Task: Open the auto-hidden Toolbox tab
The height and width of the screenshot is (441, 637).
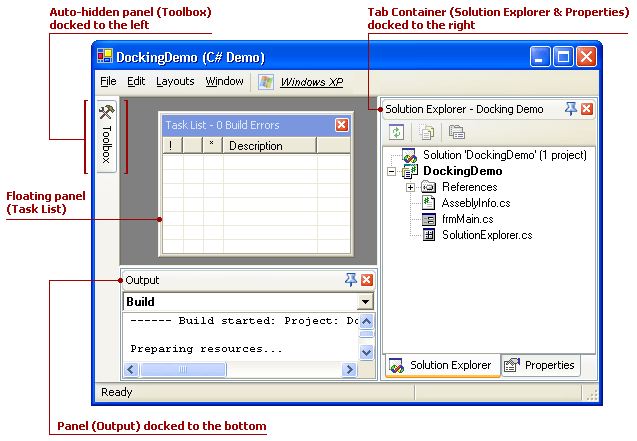Action: point(107,136)
